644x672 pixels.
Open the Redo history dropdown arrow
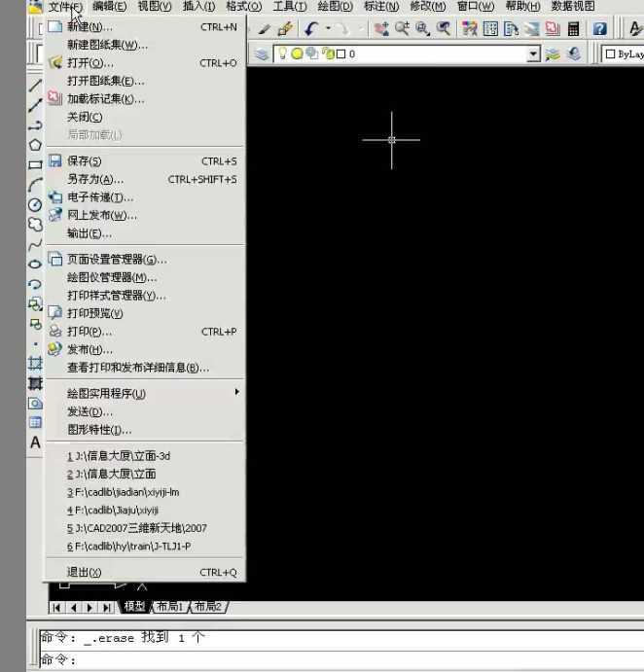coord(361,29)
